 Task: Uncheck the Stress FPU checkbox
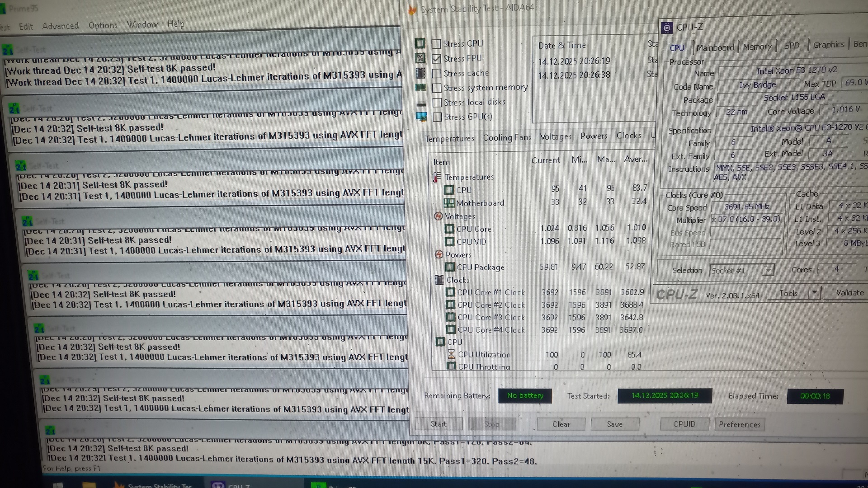pos(436,59)
